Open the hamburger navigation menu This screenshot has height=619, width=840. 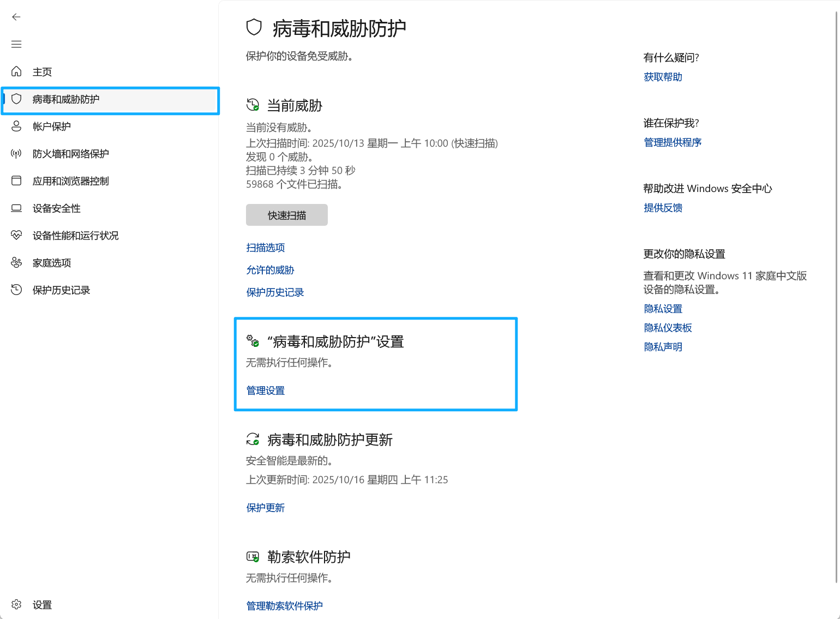click(x=16, y=44)
